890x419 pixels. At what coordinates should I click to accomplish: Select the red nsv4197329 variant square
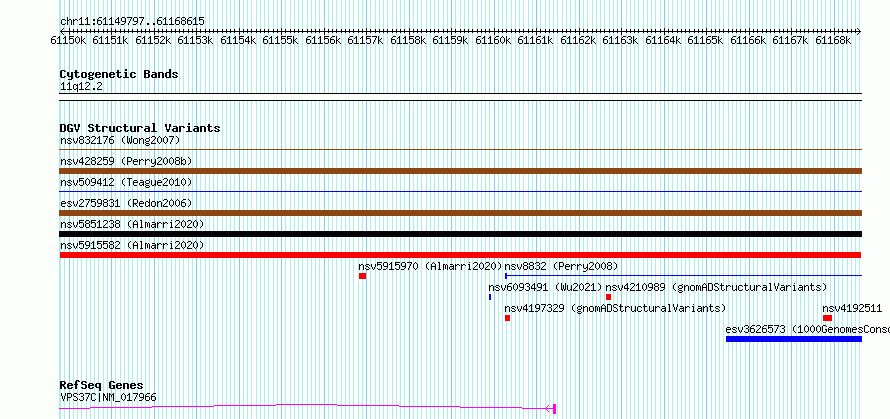pyautogui.click(x=507, y=318)
